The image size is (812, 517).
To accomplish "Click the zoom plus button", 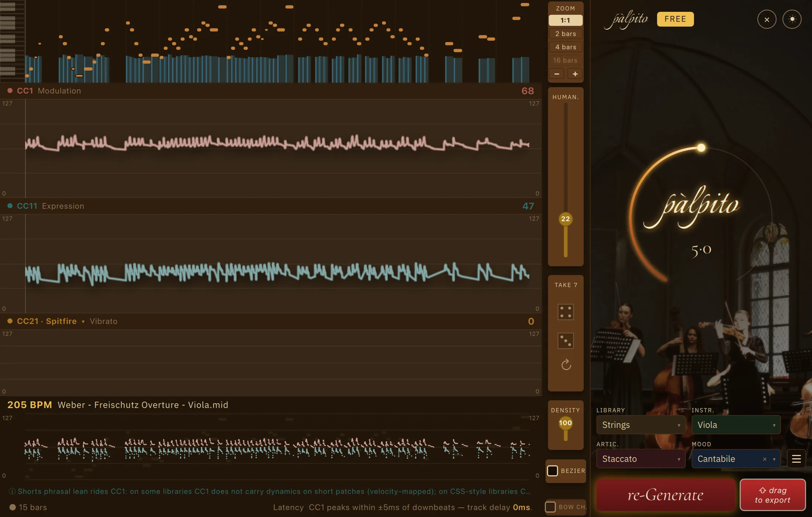I will coord(575,74).
